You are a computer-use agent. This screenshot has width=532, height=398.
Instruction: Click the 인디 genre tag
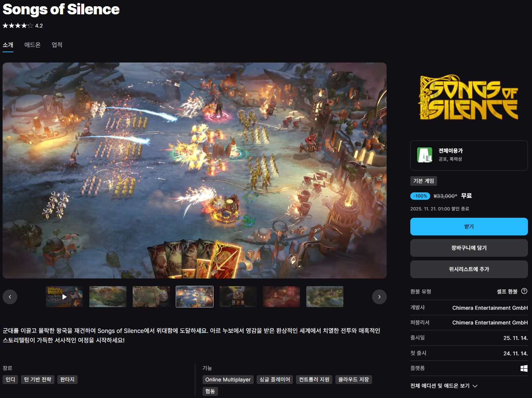tap(10, 380)
